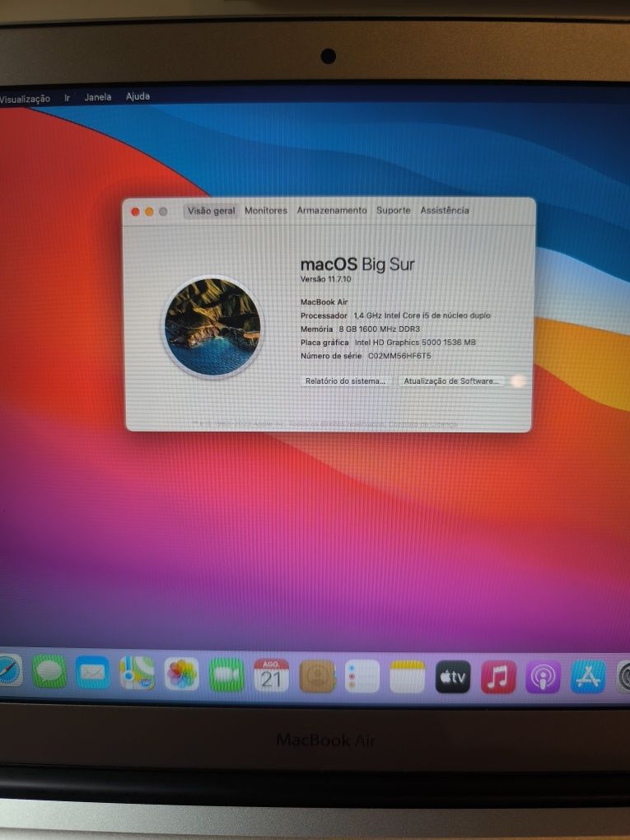The width and height of the screenshot is (630, 840).
Task: Open the Suporte tab
Action: pyautogui.click(x=393, y=210)
